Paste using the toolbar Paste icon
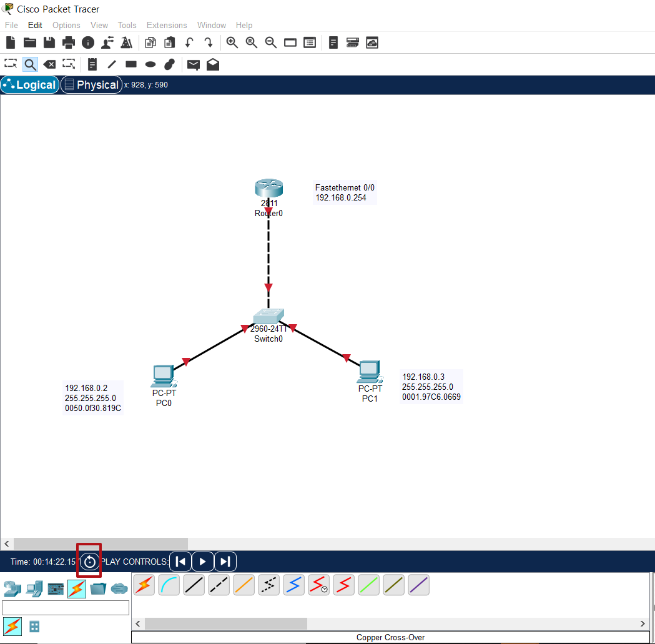This screenshot has height=644, width=655. click(170, 42)
